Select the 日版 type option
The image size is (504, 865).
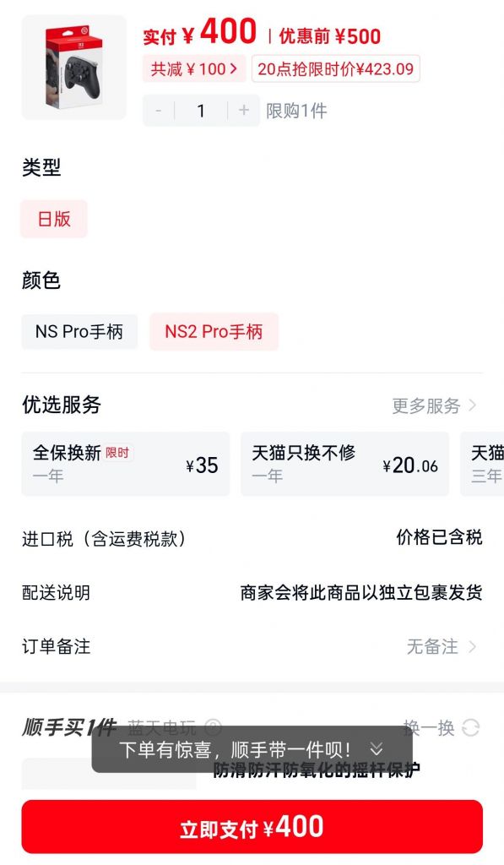click(53, 219)
